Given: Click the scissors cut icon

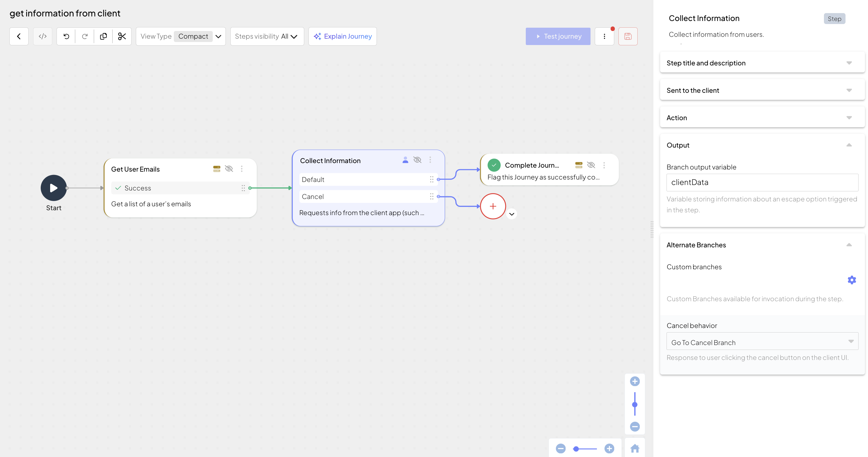Looking at the screenshot, I should [x=122, y=37].
